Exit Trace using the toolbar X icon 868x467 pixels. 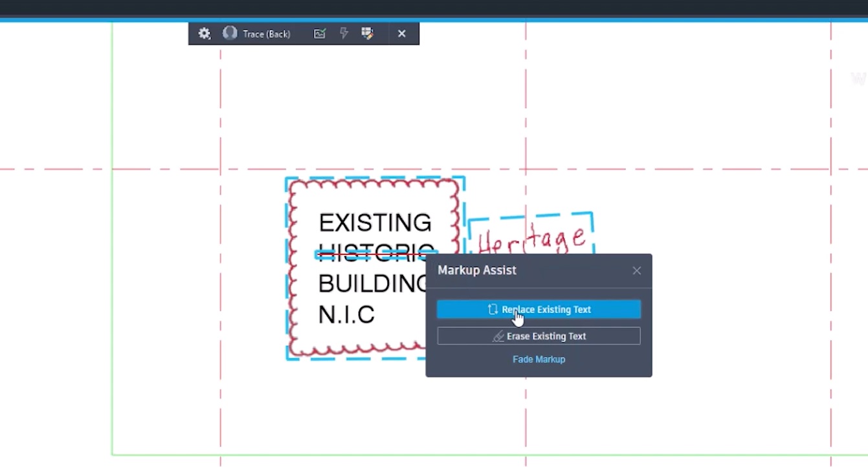(x=402, y=33)
